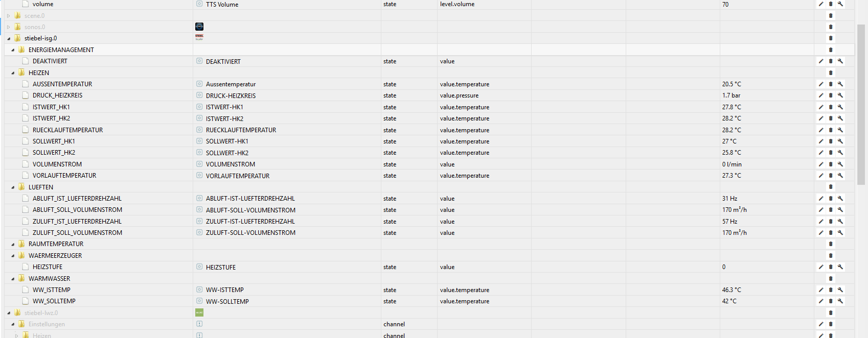Open wrench settings for ABLUFT_SOLL_VOLUMENSTROM
868x338 pixels.
[x=840, y=210]
